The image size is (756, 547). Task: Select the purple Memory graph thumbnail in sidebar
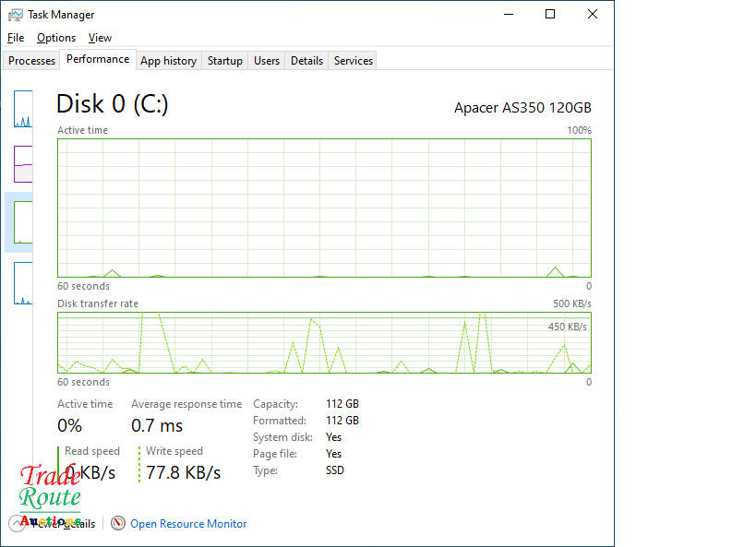pyautogui.click(x=22, y=164)
